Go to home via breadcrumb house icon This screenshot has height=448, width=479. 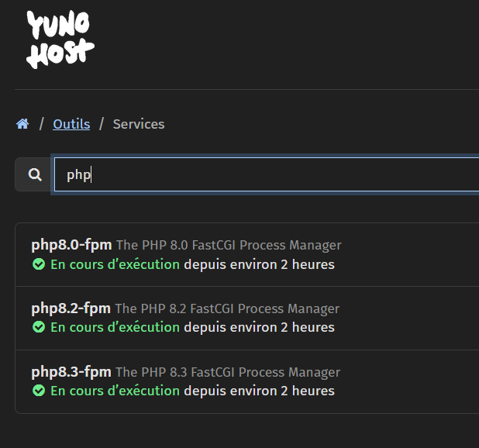click(x=22, y=124)
